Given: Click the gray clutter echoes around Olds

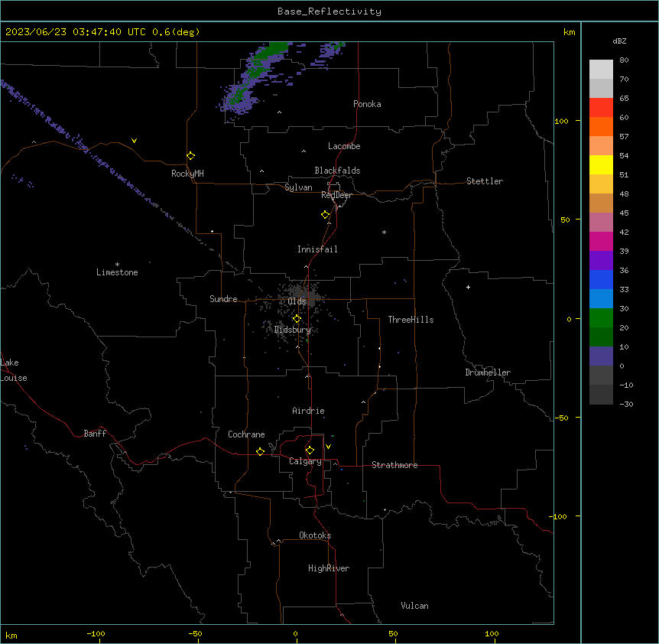Looking at the screenshot, I should pyautogui.click(x=299, y=294).
